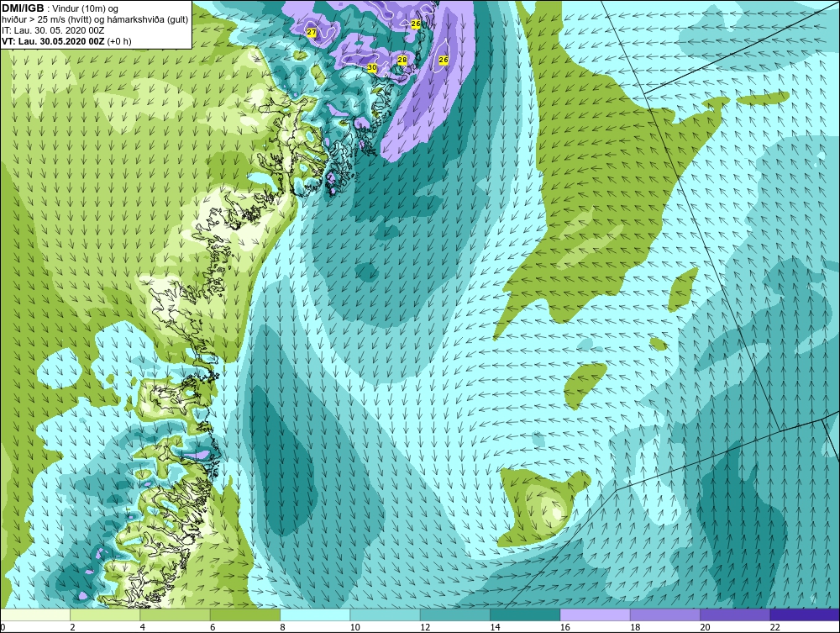840x633 pixels.
Task: Click the 16–18 m/s light lavender legend swatch
Action: (596, 615)
